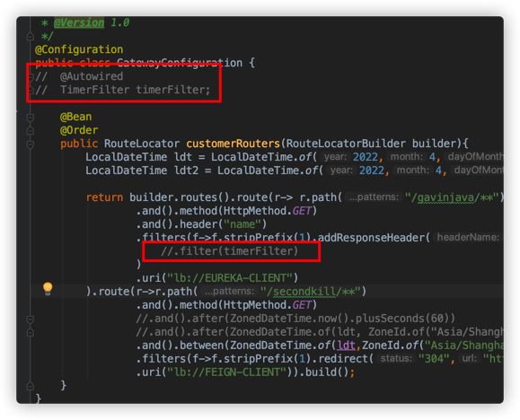520x420 pixels.
Task: Toggle the fold marker beside @Order annotation
Action: 31,131
